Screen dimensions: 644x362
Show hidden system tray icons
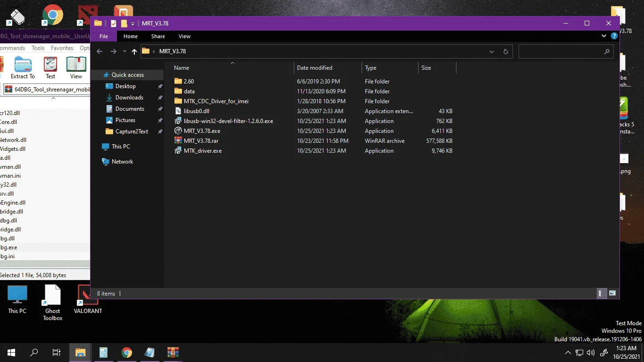coord(568,353)
